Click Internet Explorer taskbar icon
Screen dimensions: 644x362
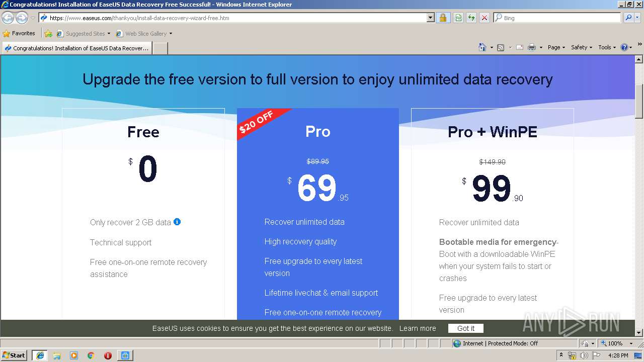pyautogui.click(x=40, y=355)
